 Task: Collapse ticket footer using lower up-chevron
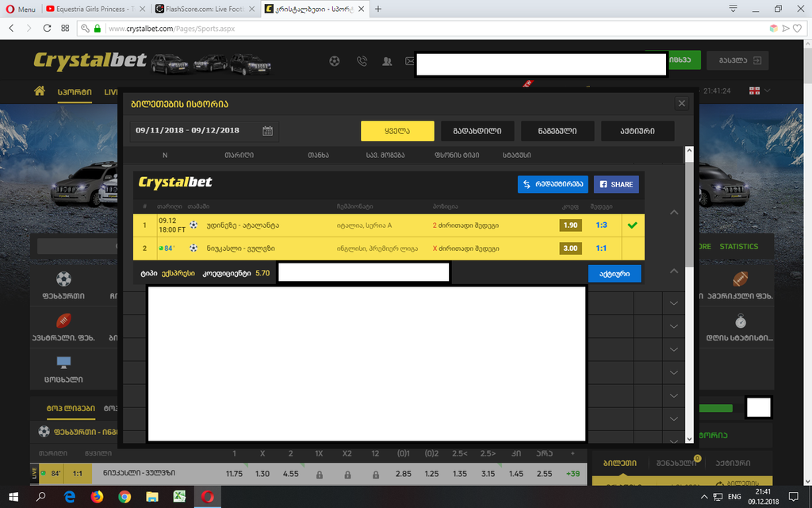674,271
